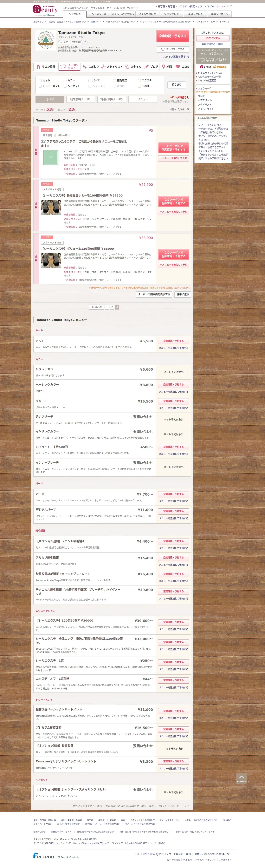265x868 pixels.
Task: Open the ¥33,000 coupon hair photo
Action: (51, 260)
